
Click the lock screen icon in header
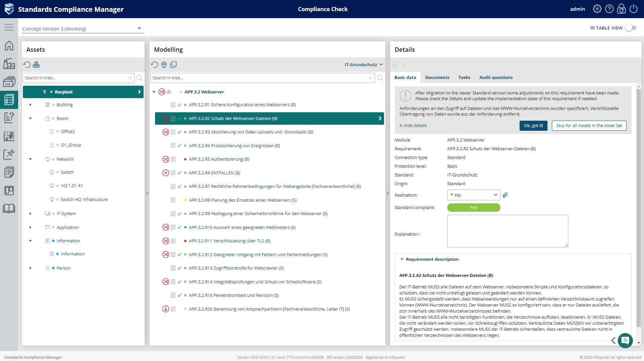621,9
